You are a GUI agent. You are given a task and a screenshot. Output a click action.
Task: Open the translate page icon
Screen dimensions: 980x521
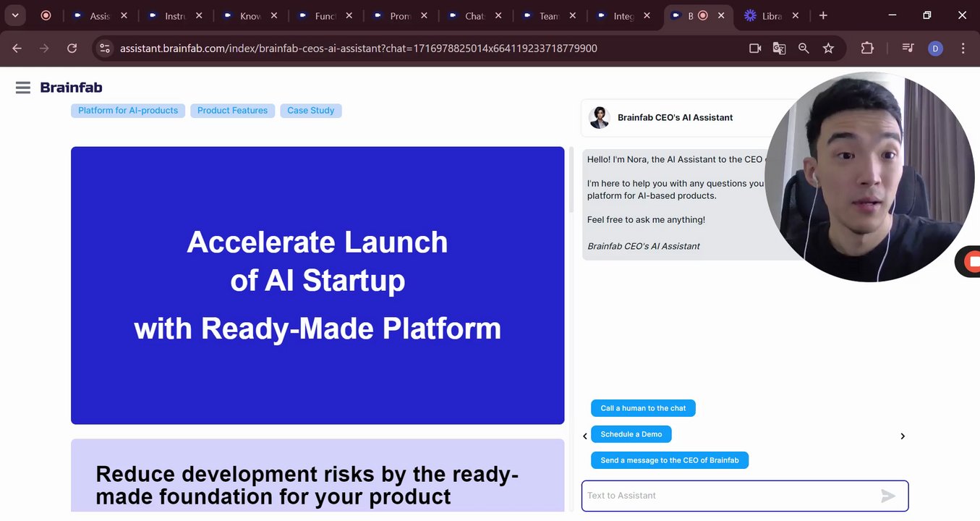pyautogui.click(x=779, y=48)
